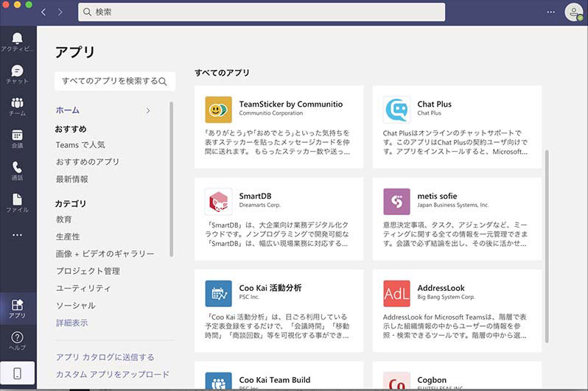Click アプリ カタログに送信する link

105,357
